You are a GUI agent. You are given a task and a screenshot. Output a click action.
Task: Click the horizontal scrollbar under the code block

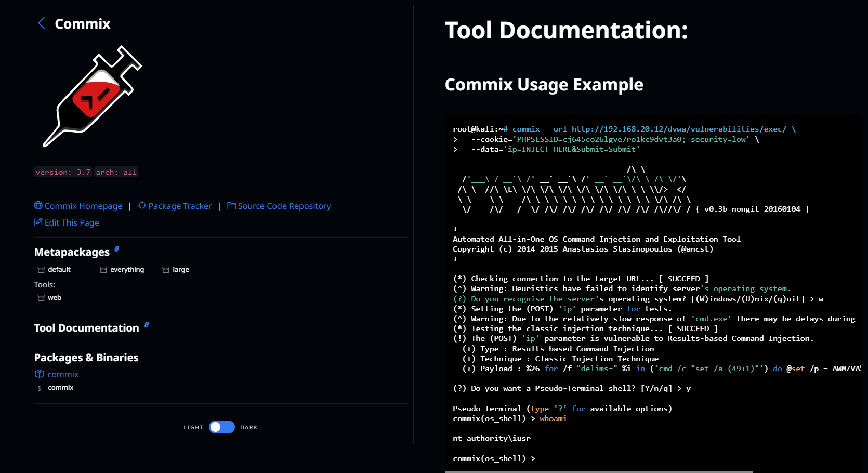tap(598, 471)
